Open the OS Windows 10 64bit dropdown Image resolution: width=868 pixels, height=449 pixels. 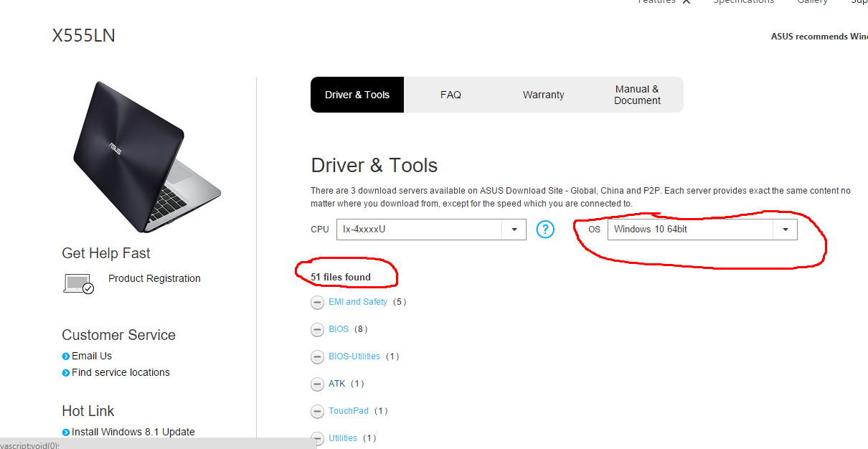[x=702, y=230]
